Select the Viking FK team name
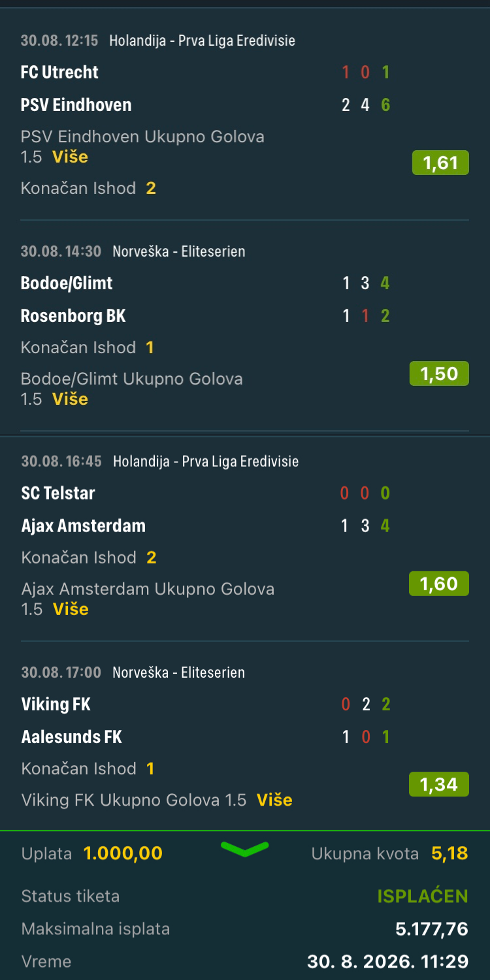 56,704
